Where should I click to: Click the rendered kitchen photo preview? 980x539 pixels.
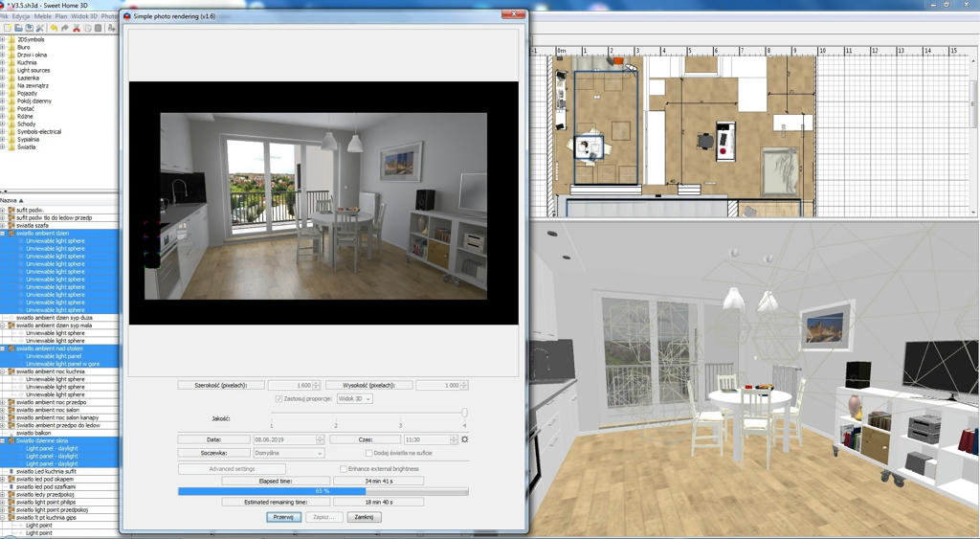tap(323, 203)
